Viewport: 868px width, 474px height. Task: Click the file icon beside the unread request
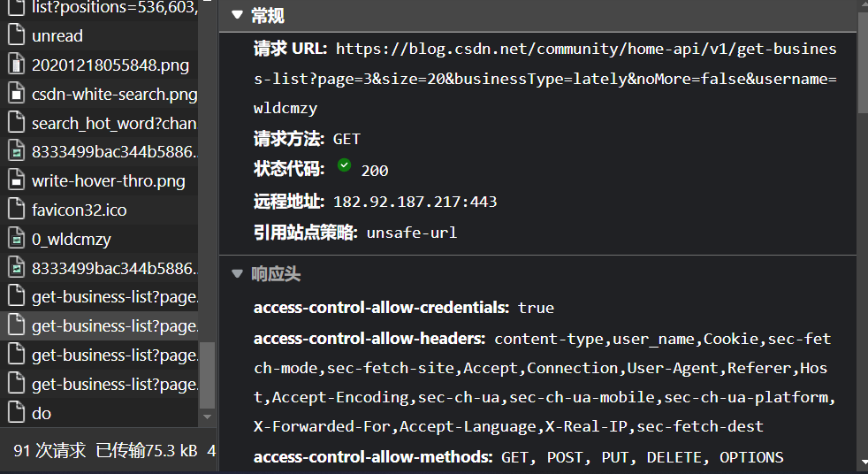(x=16, y=36)
